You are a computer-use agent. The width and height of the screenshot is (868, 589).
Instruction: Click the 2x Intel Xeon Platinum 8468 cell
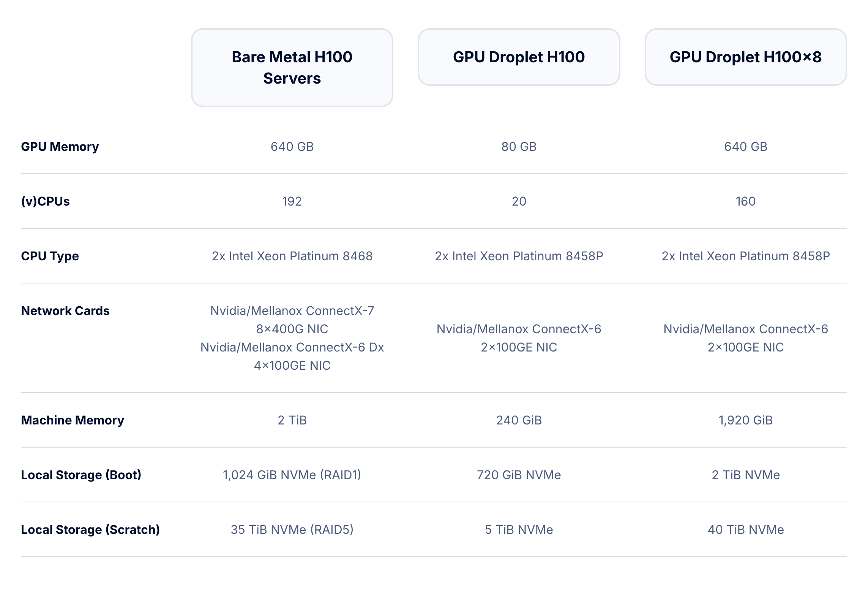292,256
